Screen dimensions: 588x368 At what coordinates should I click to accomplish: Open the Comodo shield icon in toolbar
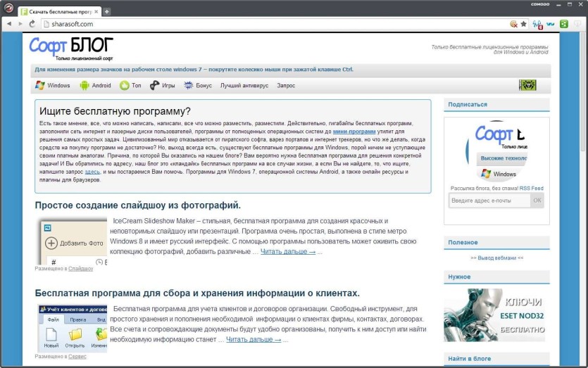pyautogui.click(x=577, y=24)
